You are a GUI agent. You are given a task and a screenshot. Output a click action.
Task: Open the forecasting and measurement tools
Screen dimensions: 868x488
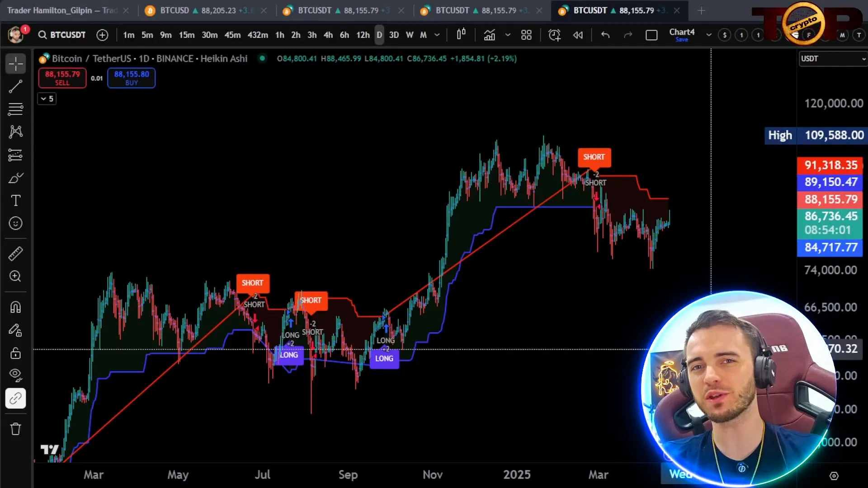[x=15, y=155]
